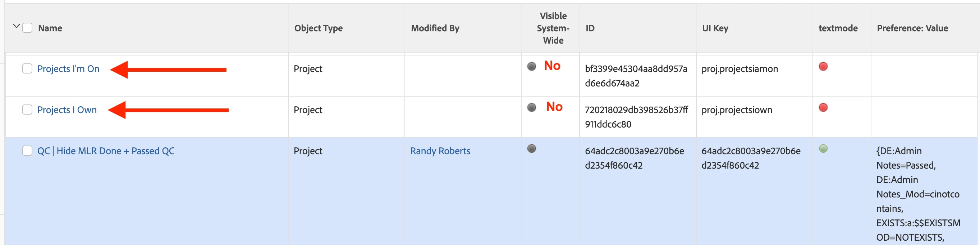Viewport: 980px width, 245px height.
Task: Click the UI Key column header
Action: click(x=715, y=28)
